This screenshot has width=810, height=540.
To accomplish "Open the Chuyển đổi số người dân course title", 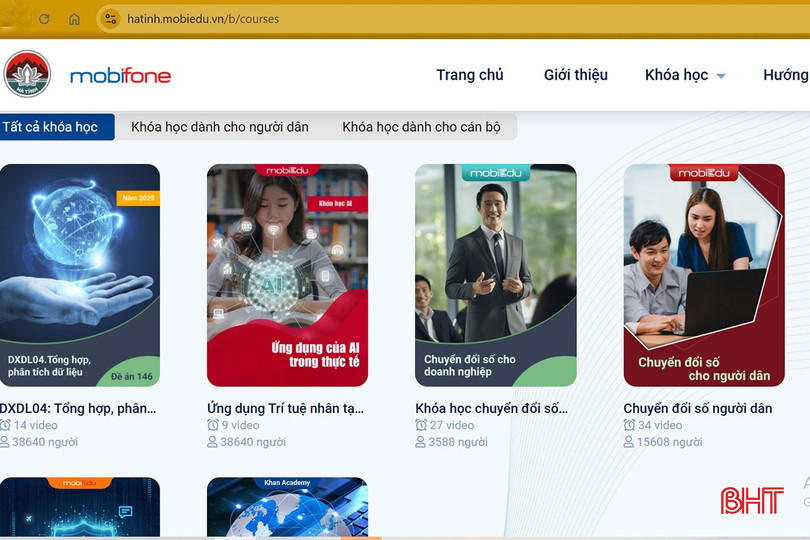I will click(x=697, y=408).
